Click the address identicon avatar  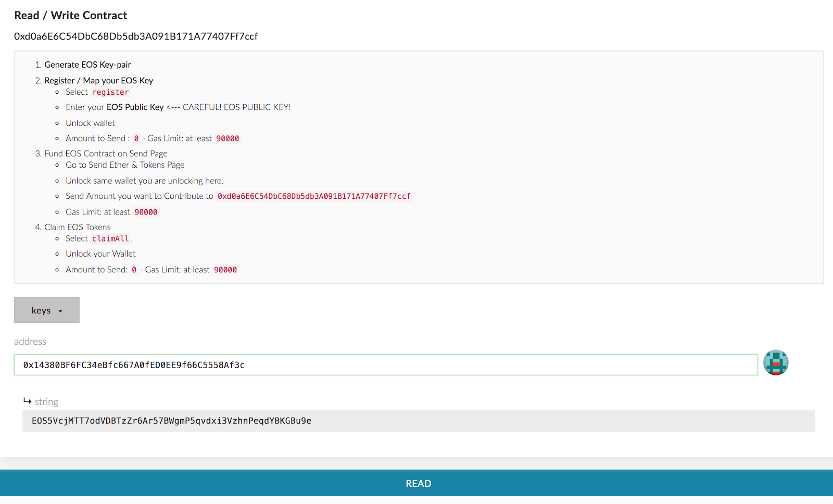tap(776, 362)
